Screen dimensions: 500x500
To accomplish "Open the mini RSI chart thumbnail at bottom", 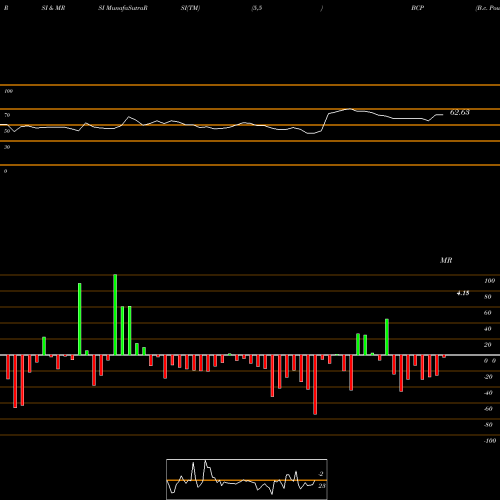I will [x=247, y=479].
